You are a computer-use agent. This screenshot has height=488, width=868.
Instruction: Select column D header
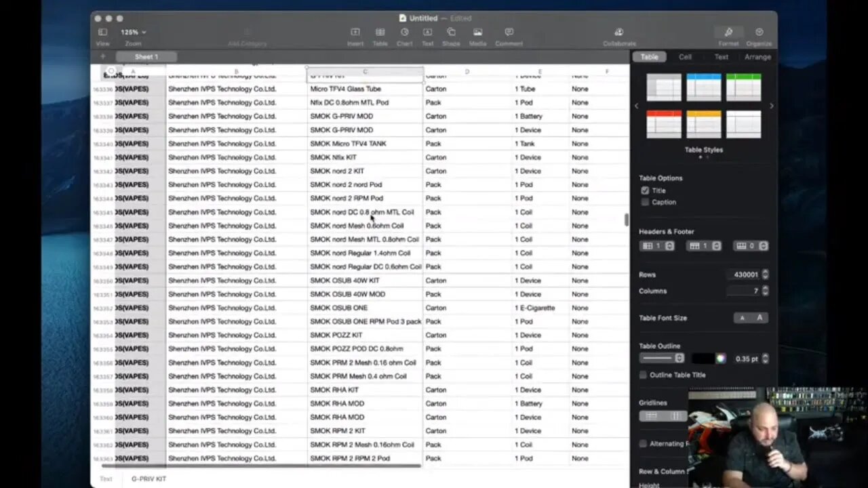tap(467, 71)
